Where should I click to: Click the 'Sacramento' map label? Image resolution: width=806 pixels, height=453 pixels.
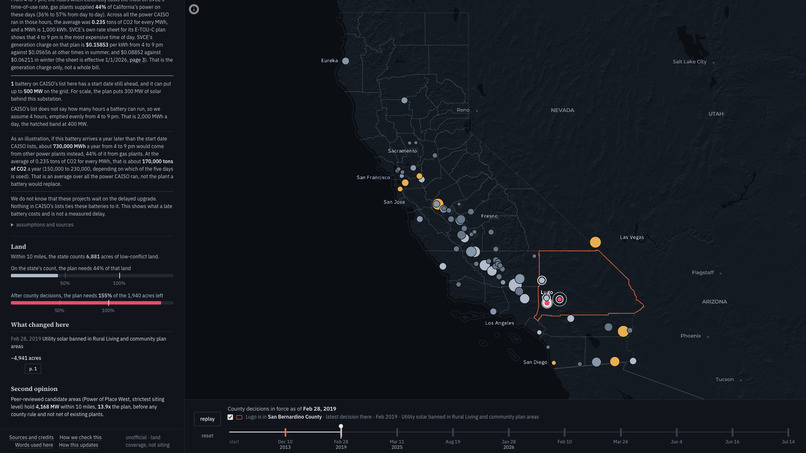pyautogui.click(x=402, y=151)
